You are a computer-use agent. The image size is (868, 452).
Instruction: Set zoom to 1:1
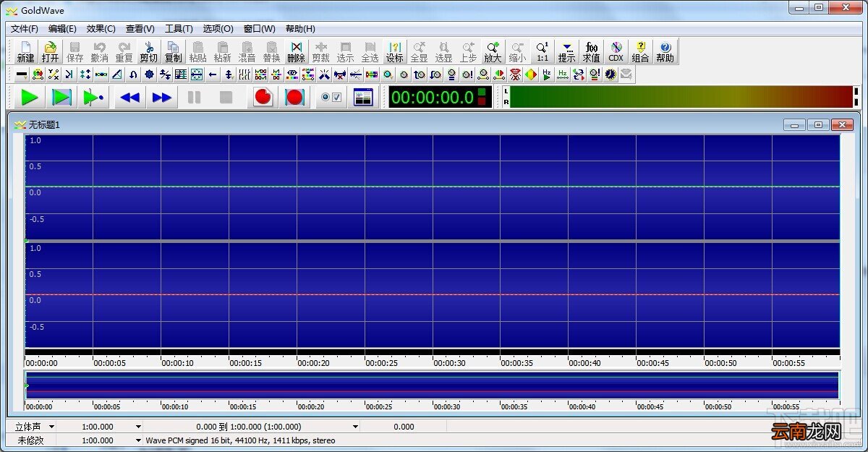(542, 51)
